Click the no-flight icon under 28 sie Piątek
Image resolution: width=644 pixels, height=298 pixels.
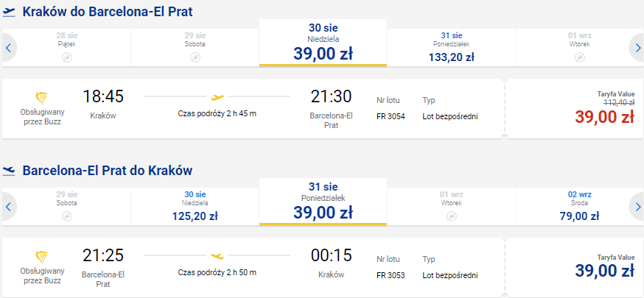pos(67,57)
